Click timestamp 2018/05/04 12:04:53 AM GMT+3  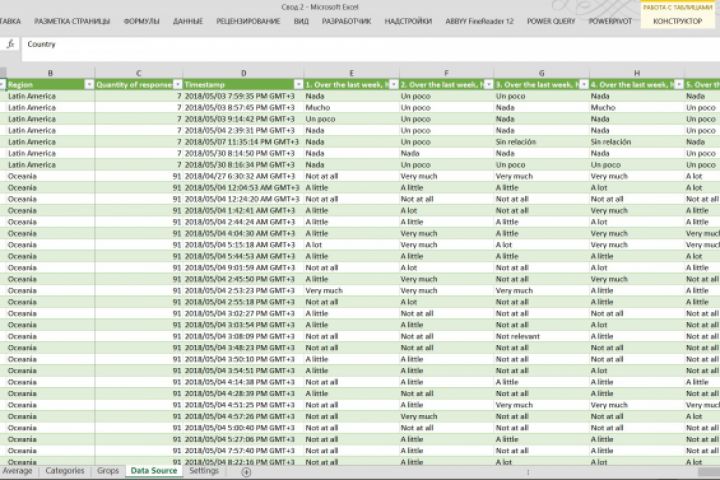click(243, 187)
